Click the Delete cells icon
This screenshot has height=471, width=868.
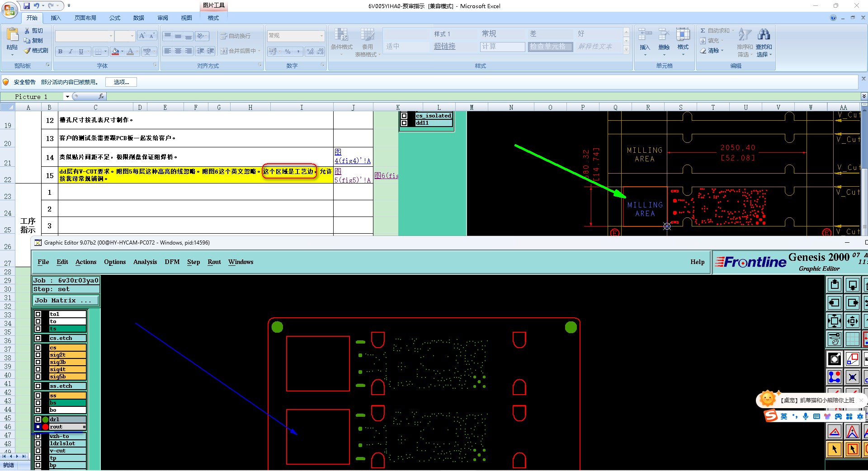click(664, 34)
